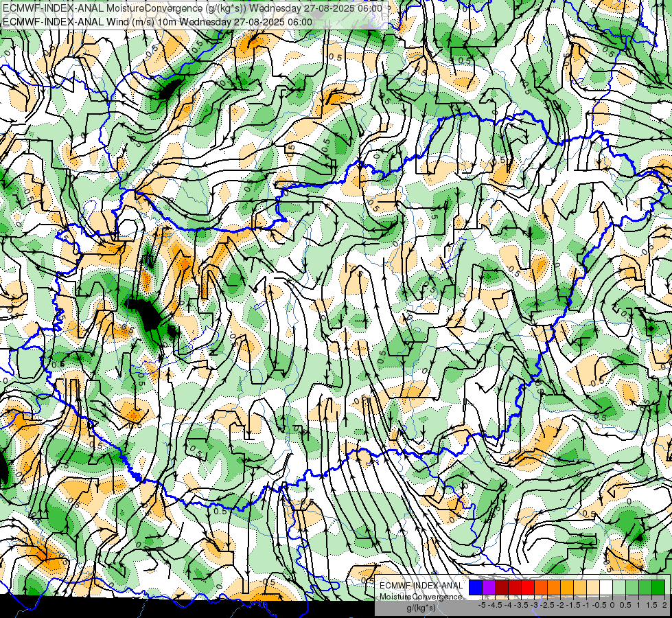Click the -4.5 tick value in legend
This screenshot has width=672, height=618.
tap(495, 605)
